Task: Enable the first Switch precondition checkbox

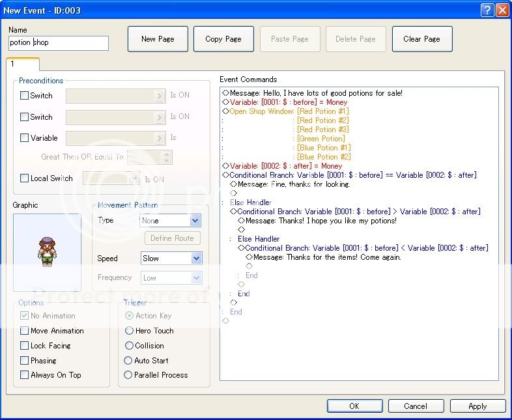Action: tap(25, 96)
